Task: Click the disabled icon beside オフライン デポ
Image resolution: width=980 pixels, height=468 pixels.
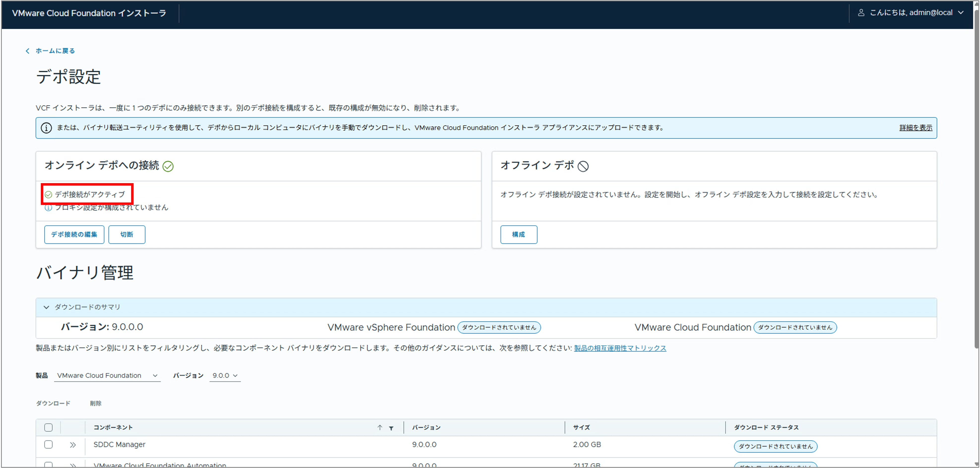Action: tap(583, 167)
